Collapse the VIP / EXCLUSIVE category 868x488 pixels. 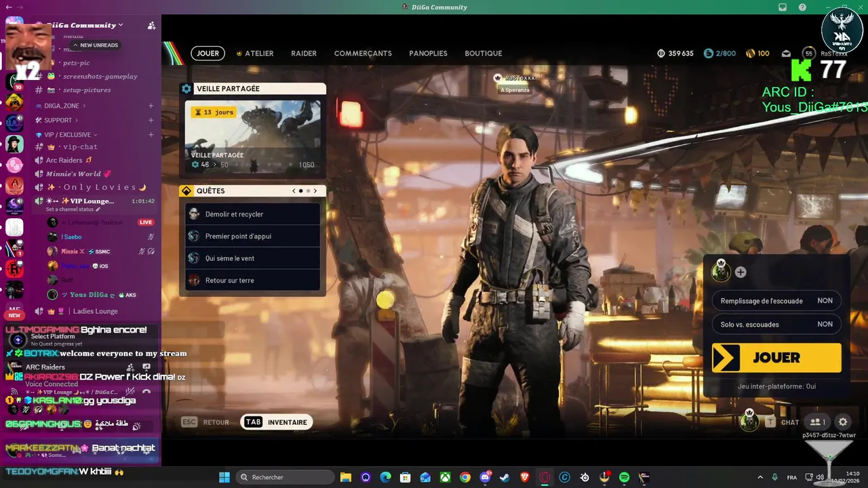[x=67, y=134]
